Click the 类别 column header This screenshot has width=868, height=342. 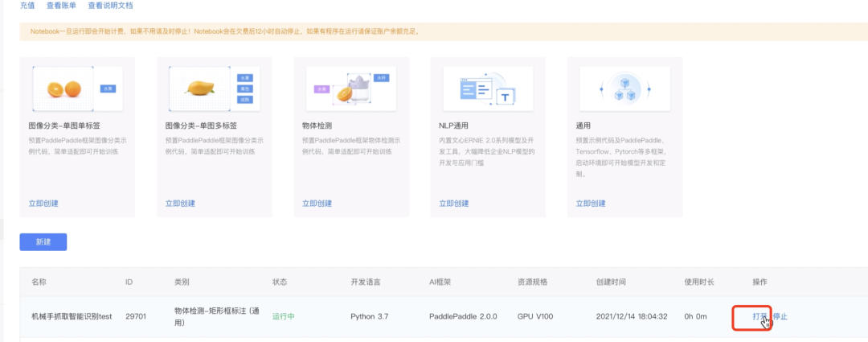click(182, 282)
